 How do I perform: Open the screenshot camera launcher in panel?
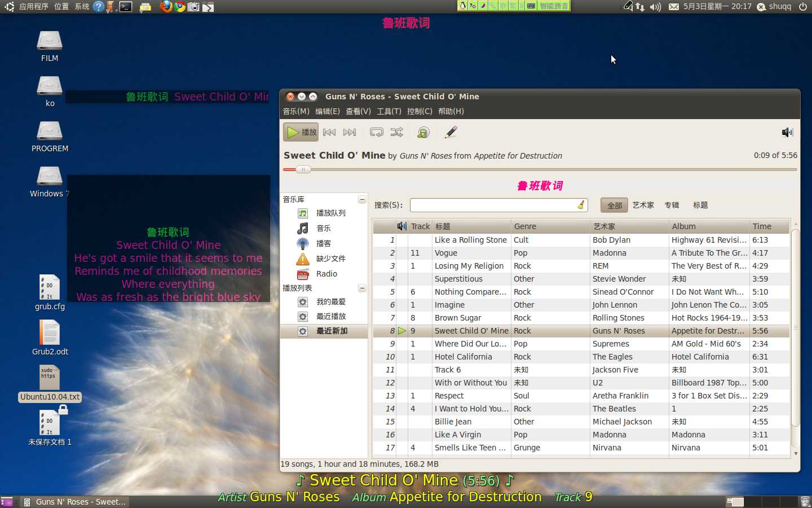[x=193, y=7]
